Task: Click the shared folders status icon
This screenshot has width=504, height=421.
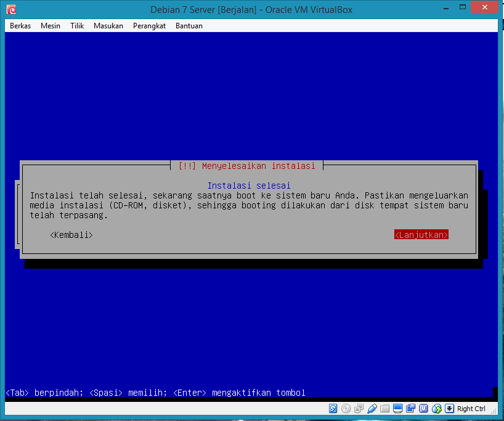Action: (x=384, y=409)
